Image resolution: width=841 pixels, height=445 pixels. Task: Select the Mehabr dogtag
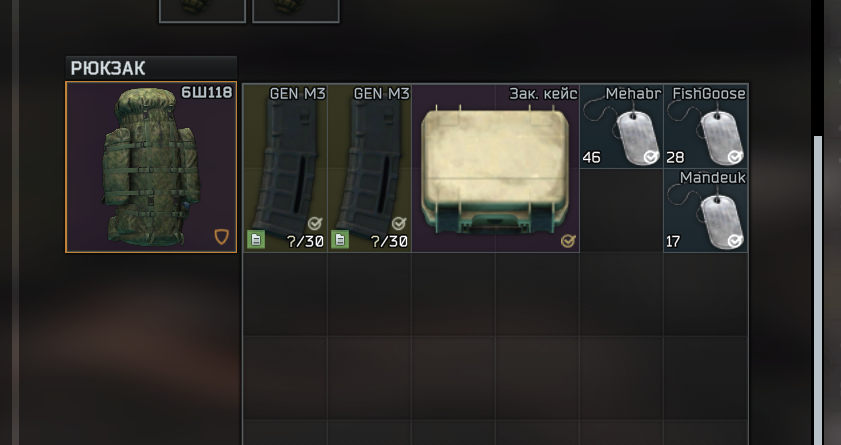(621, 126)
